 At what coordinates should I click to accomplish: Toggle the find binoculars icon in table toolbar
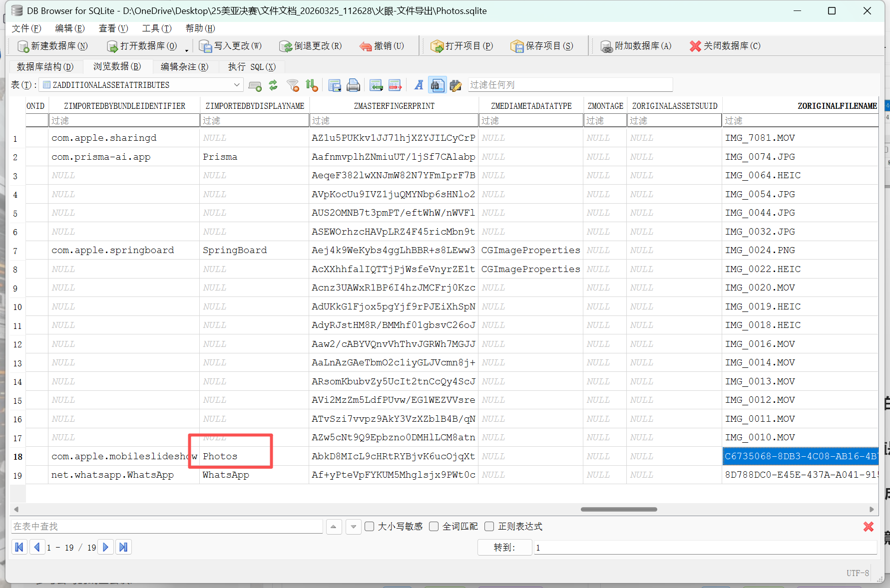(x=438, y=85)
